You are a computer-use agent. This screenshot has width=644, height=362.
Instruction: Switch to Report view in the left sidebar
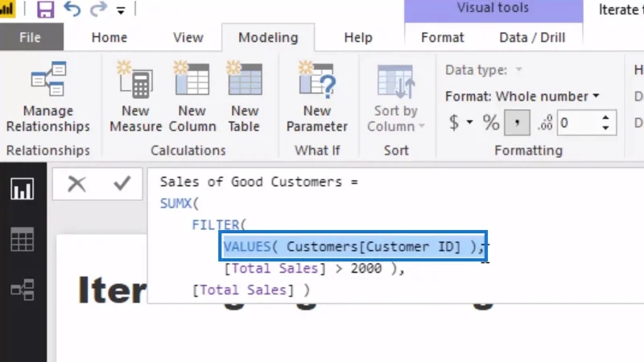[x=23, y=189]
